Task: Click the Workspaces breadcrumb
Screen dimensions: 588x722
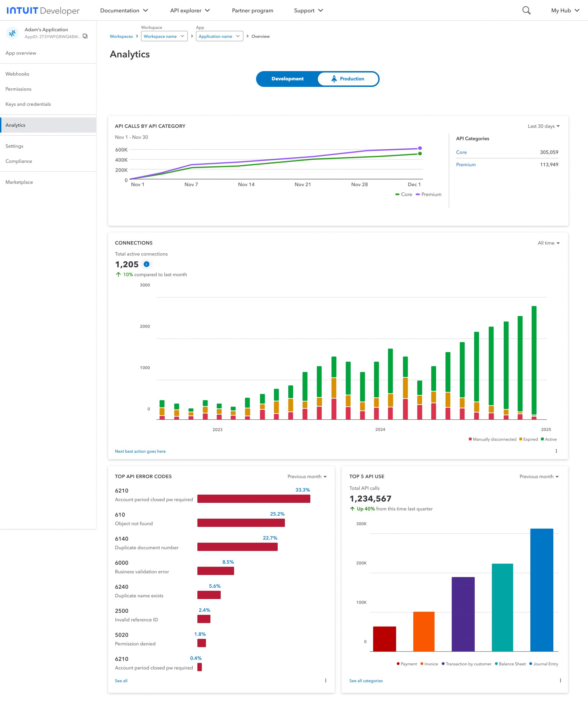Action: click(121, 36)
